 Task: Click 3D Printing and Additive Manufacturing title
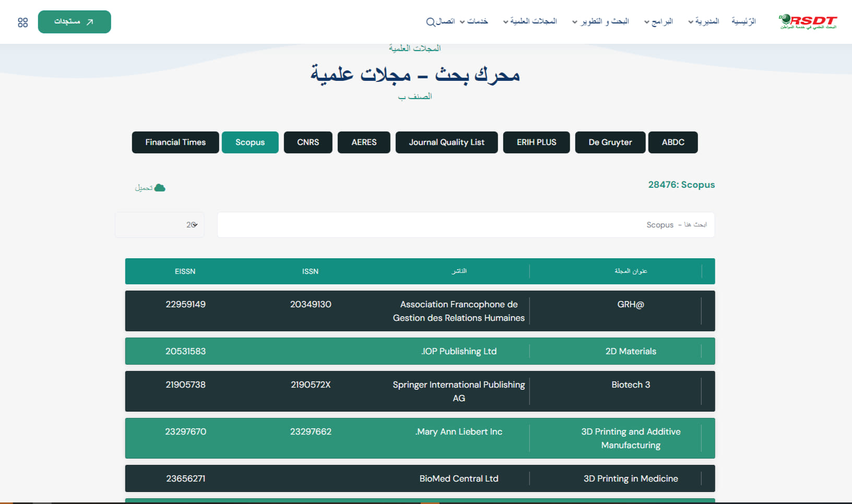(x=631, y=438)
